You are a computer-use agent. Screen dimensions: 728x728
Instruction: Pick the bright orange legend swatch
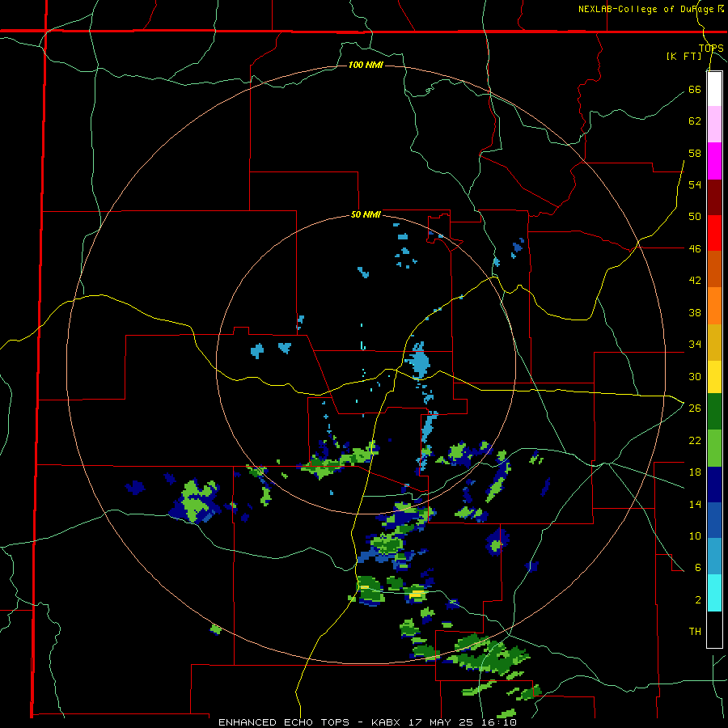coord(714,306)
